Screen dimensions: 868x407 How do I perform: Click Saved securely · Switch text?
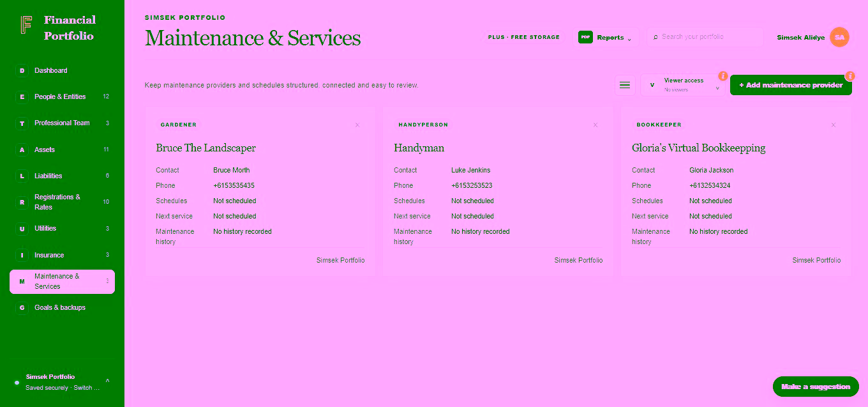(x=63, y=388)
